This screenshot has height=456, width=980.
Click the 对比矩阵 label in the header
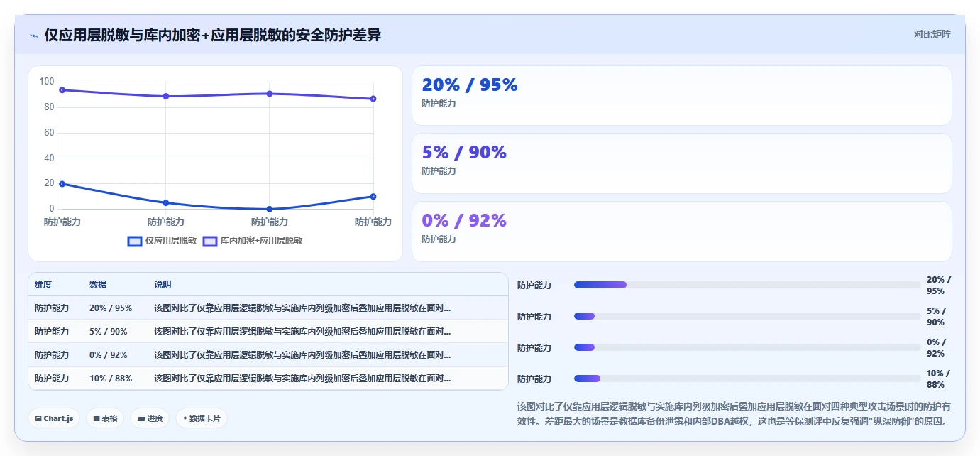(x=932, y=34)
